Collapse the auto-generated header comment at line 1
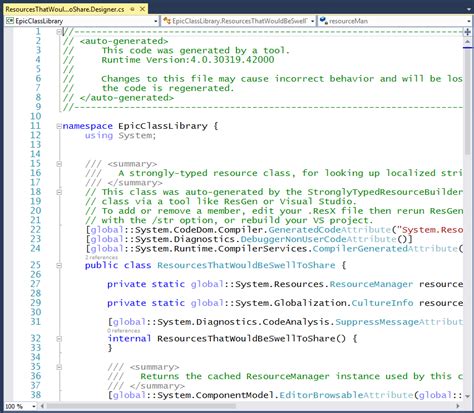This screenshot has height=413, width=474. tap(59, 32)
